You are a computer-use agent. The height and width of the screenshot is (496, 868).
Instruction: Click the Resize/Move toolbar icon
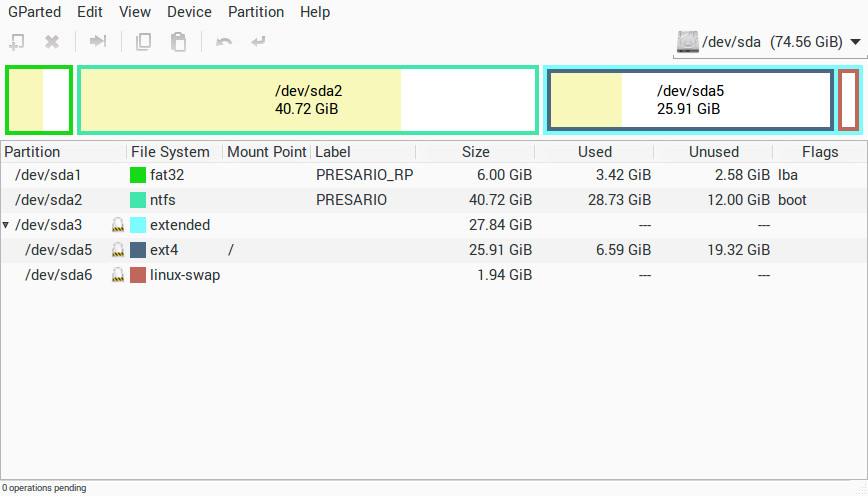[98, 42]
